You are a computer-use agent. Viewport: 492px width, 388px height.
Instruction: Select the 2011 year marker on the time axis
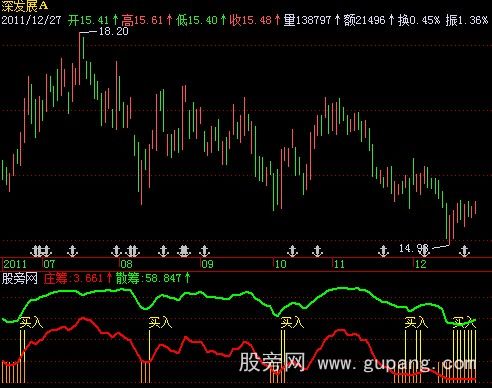click(x=15, y=264)
